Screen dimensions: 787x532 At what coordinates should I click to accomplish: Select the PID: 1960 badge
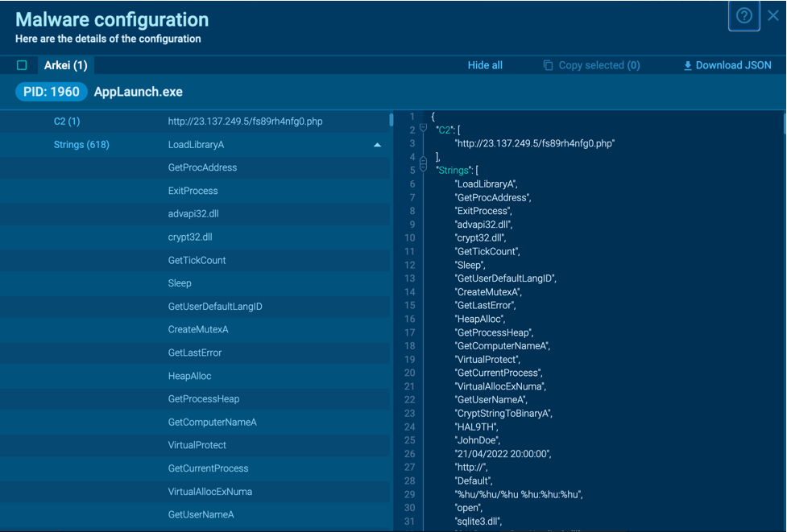coord(51,92)
